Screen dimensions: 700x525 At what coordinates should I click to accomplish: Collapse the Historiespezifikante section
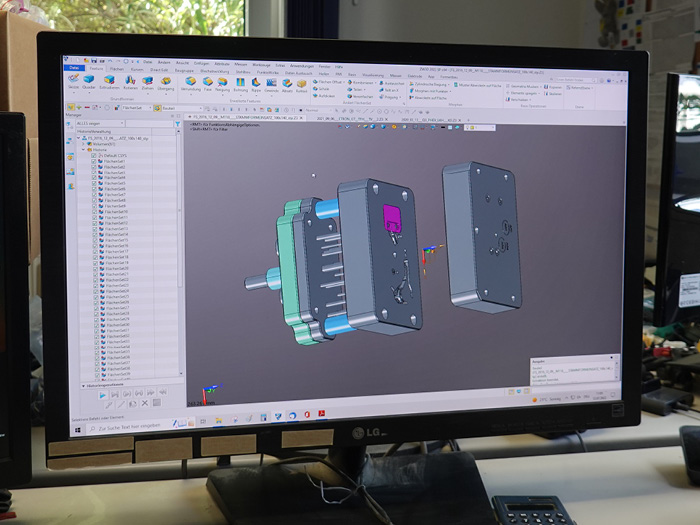[x=83, y=385]
